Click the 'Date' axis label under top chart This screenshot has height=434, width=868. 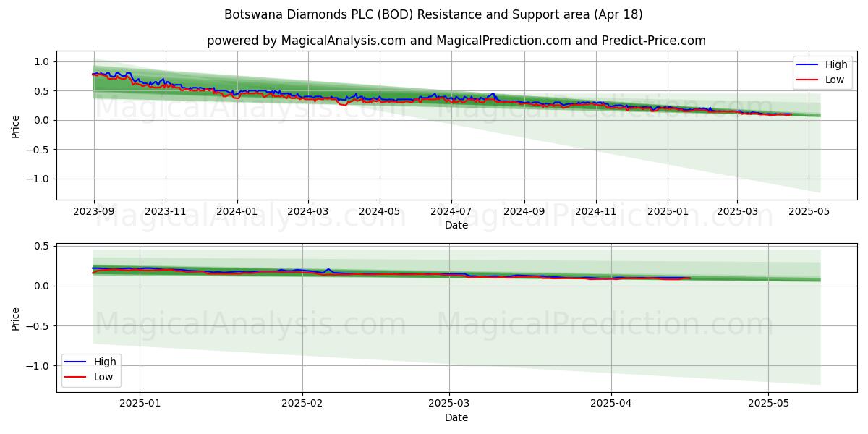click(x=456, y=225)
